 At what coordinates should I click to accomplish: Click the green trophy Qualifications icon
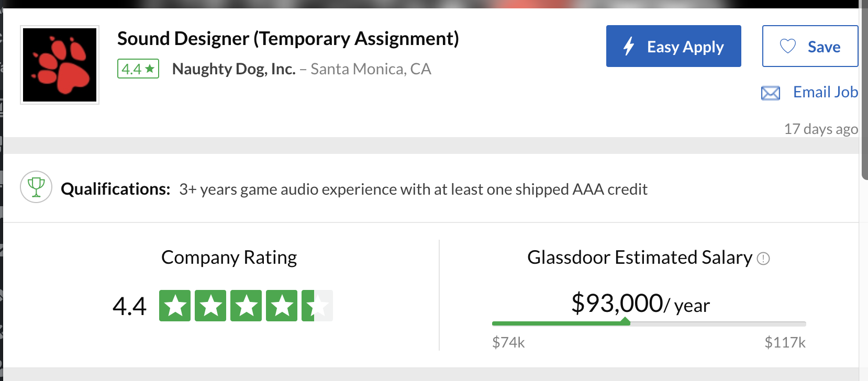tap(36, 187)
